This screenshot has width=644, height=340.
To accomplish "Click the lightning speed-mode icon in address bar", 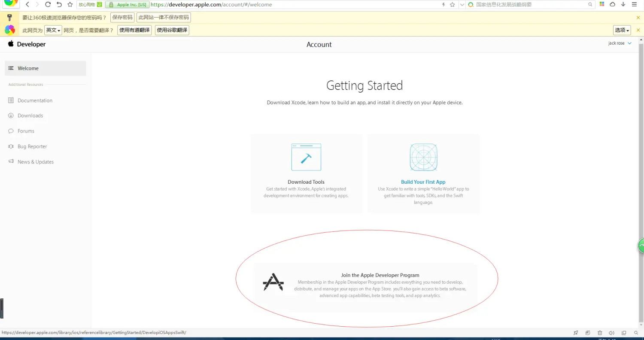I will coord(444,5).
